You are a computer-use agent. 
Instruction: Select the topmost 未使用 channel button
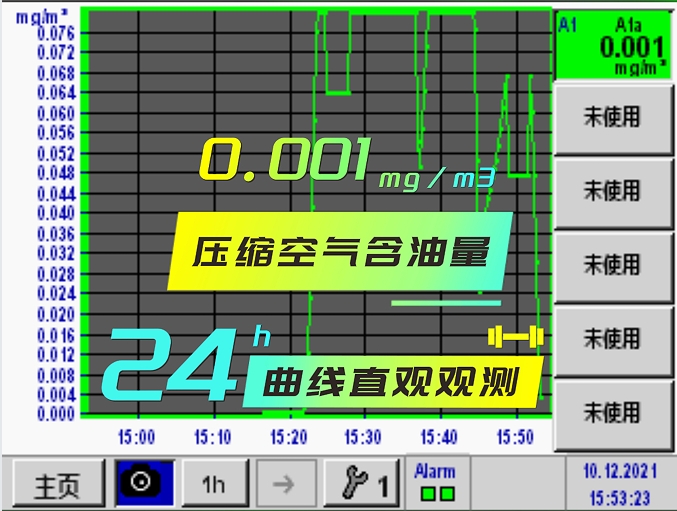pyautogui.click(x=613, y=119)
